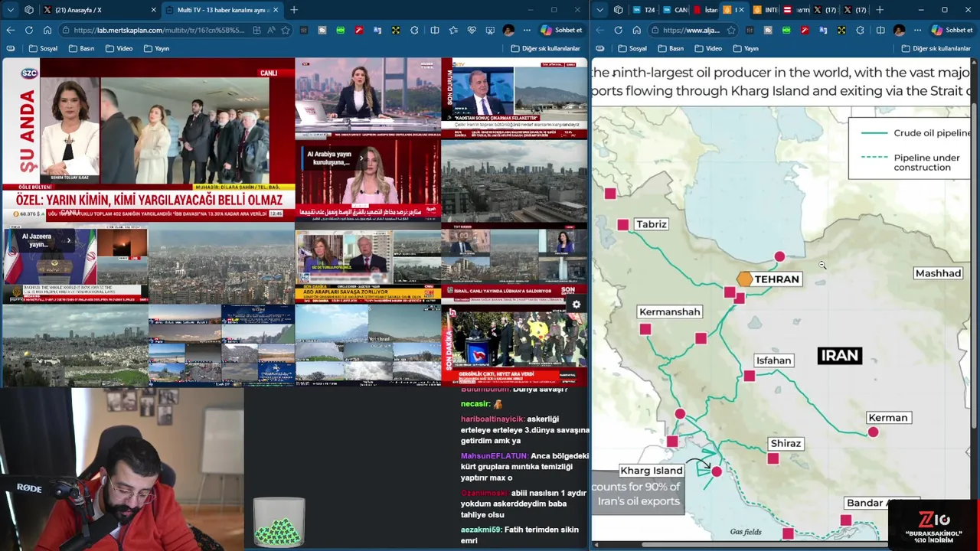Open tab actions menu in right browser
This screenshot has width=980, height=551.
(599, 10)
